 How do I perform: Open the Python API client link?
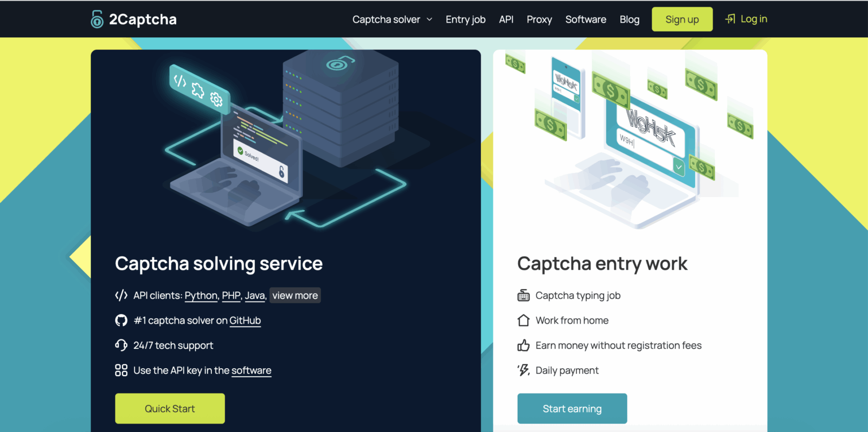coord(201,295)
